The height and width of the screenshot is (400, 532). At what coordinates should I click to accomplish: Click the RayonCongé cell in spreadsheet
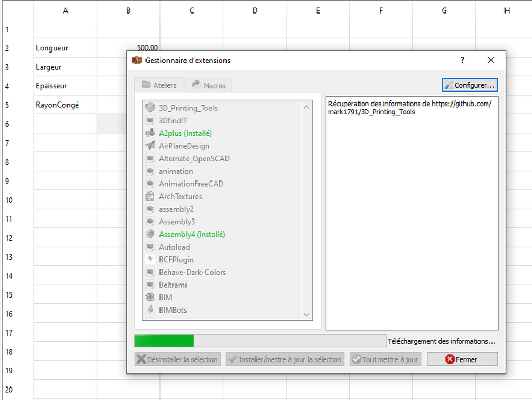click(x=65, y=105)
